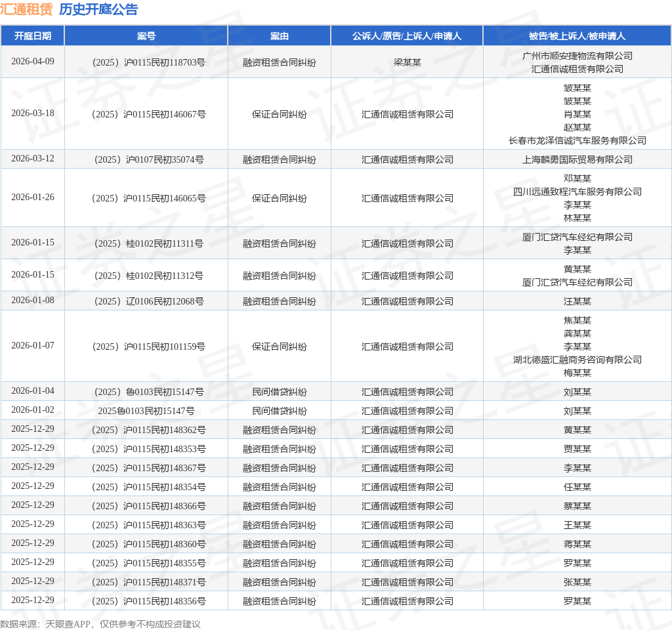Click the 汇通租赁 title text
The width and height of the screenshot is (672, 630).
26,9
